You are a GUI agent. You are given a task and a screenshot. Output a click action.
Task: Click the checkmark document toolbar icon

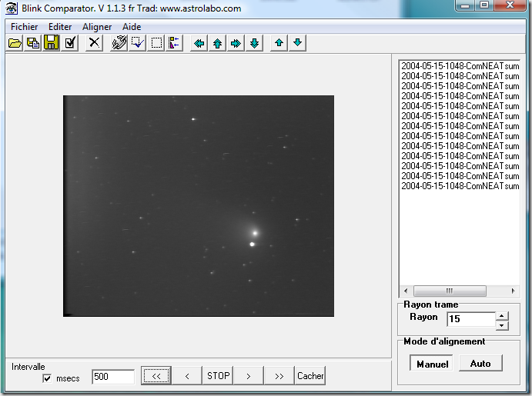point(70,43)
